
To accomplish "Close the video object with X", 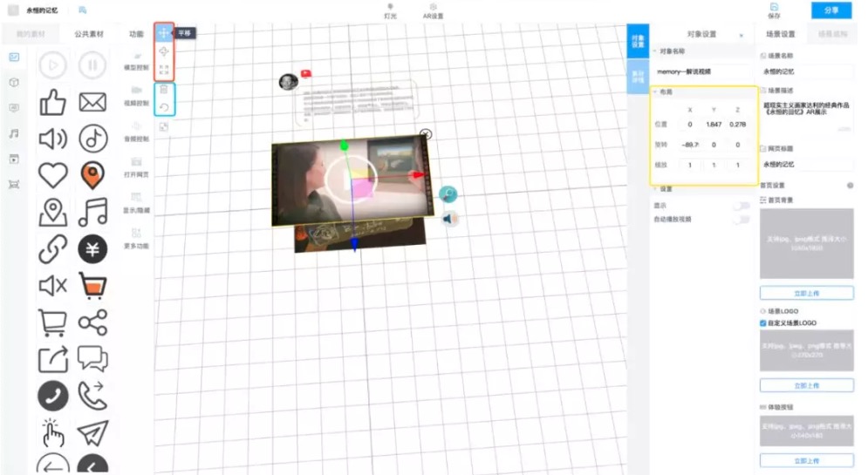I will click(425, 134).
